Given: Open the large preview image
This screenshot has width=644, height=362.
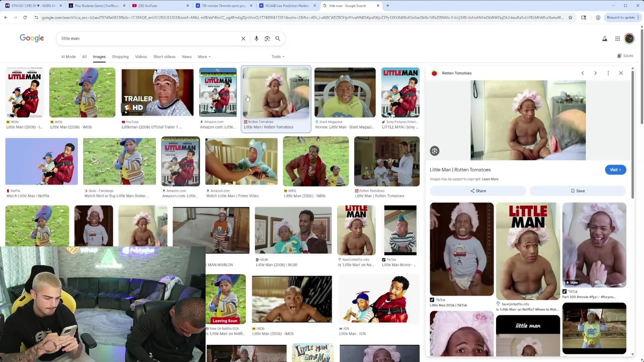Looking at the screenshot, I should click(528, 120).
